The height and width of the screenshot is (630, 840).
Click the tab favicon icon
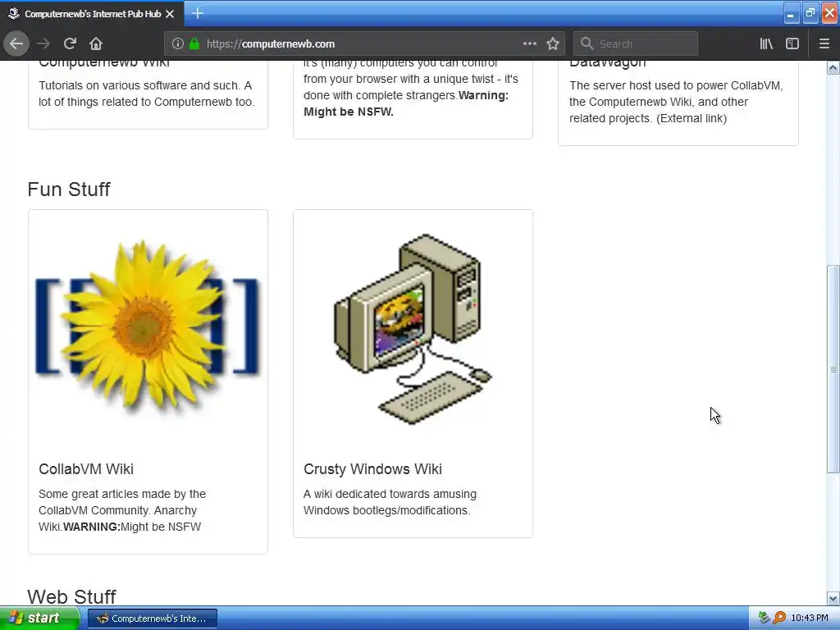click(14, 13)
